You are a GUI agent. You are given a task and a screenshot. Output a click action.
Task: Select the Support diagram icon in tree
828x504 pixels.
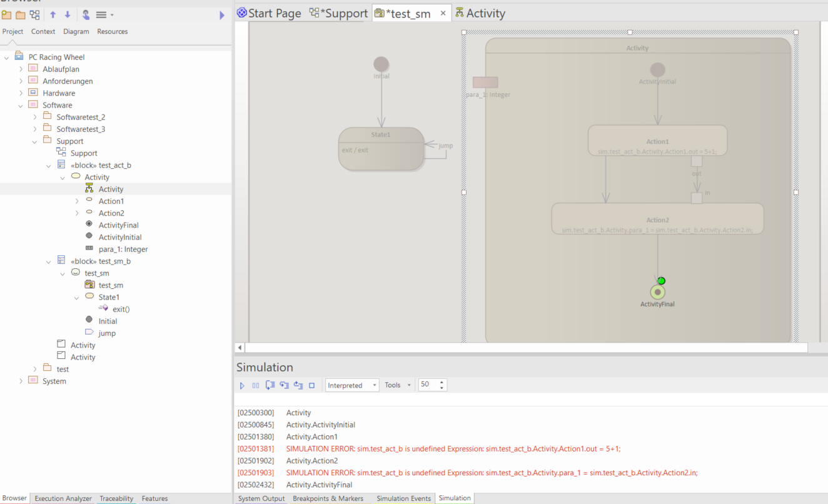(61, 153)
